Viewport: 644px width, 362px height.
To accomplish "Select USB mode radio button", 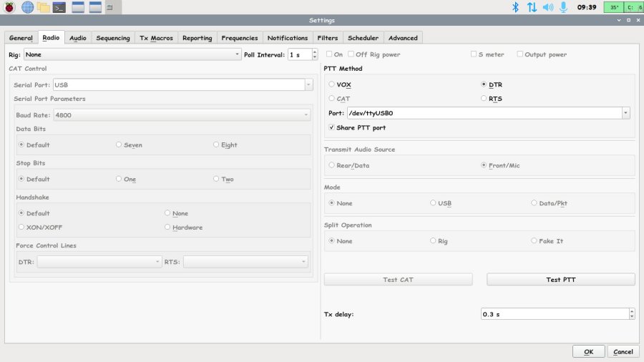I will point(441,203).
